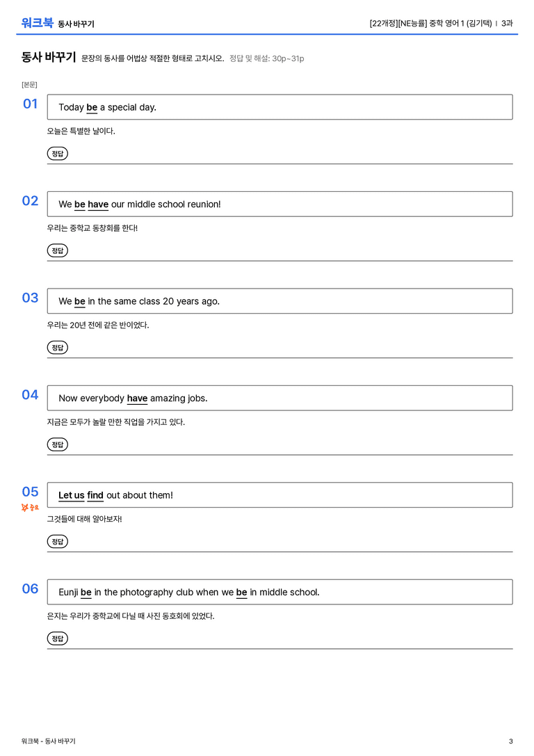Viewport: 534px width, 756px height.
Task: Click the 정답 badge under question 02
Action: [57, 250]
